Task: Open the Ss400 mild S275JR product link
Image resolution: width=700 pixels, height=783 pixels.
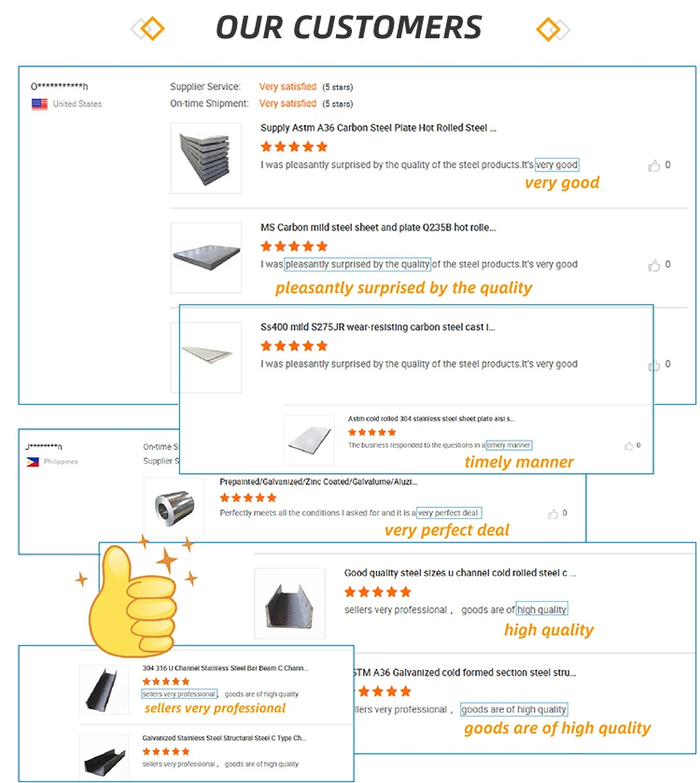Action: (x=377, y=328)
